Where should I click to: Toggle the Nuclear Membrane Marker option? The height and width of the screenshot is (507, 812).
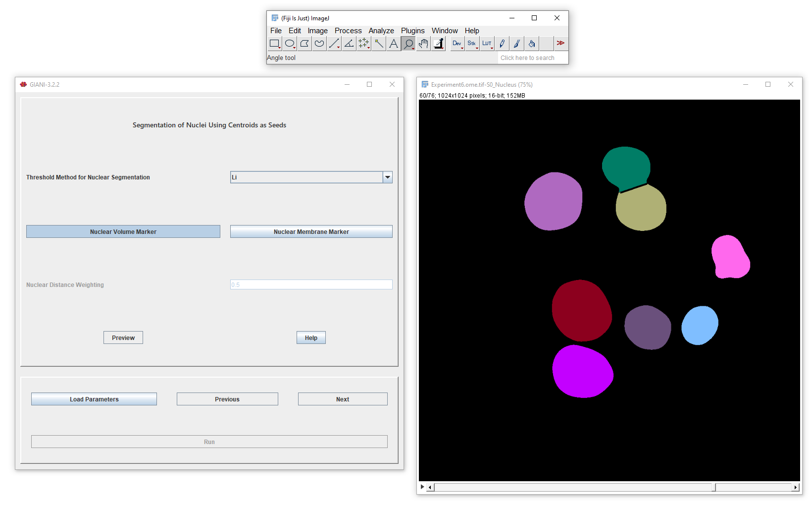click(311, 231)
